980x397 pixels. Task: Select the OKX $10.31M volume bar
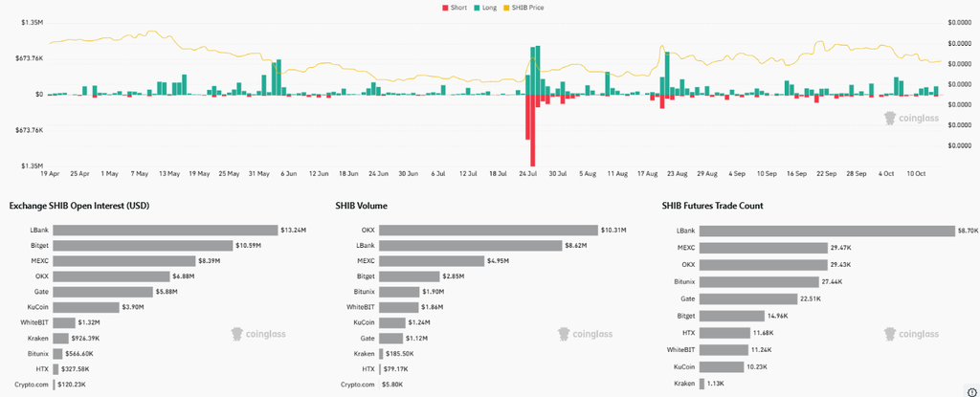(489, 231)
